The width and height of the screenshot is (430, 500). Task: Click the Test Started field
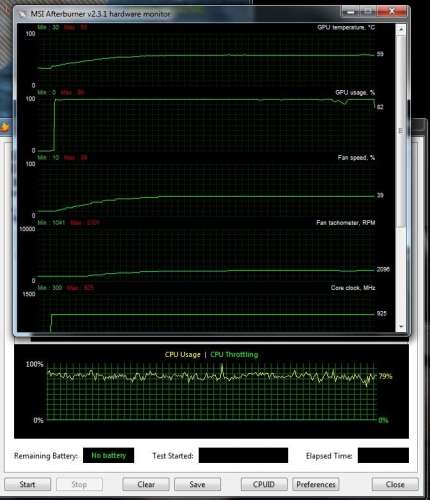point(243,455)
